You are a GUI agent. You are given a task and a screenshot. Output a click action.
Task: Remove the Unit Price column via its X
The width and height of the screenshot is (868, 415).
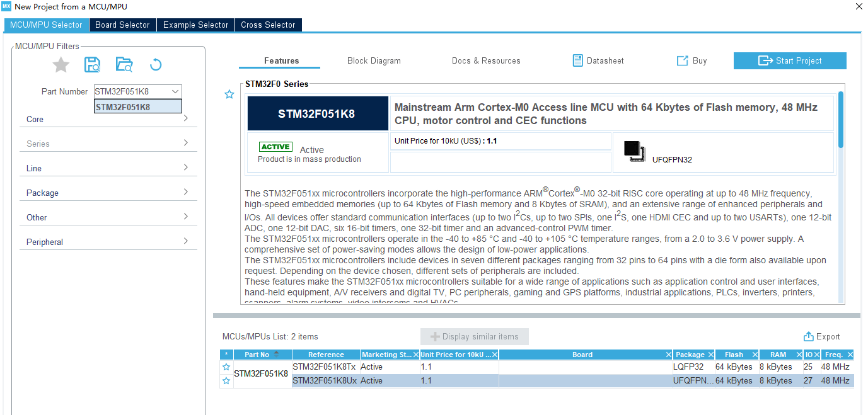click(x=495, y=355)
